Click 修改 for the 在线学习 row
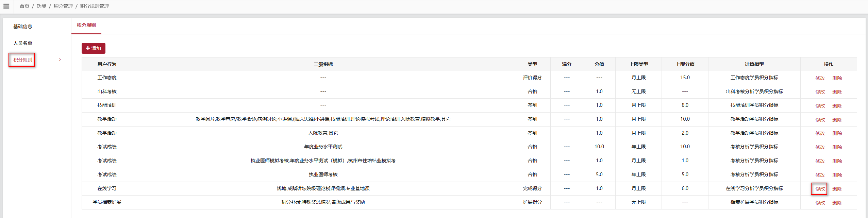868x218 pixels. pos(820,189)
